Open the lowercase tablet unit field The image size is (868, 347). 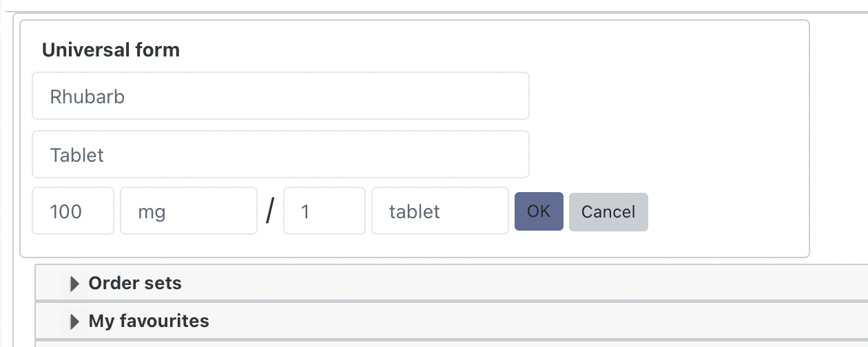click(x=440, y=211)
